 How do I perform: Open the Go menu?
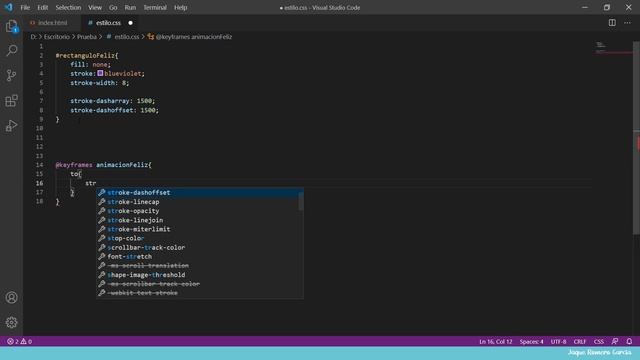[113, 7]
